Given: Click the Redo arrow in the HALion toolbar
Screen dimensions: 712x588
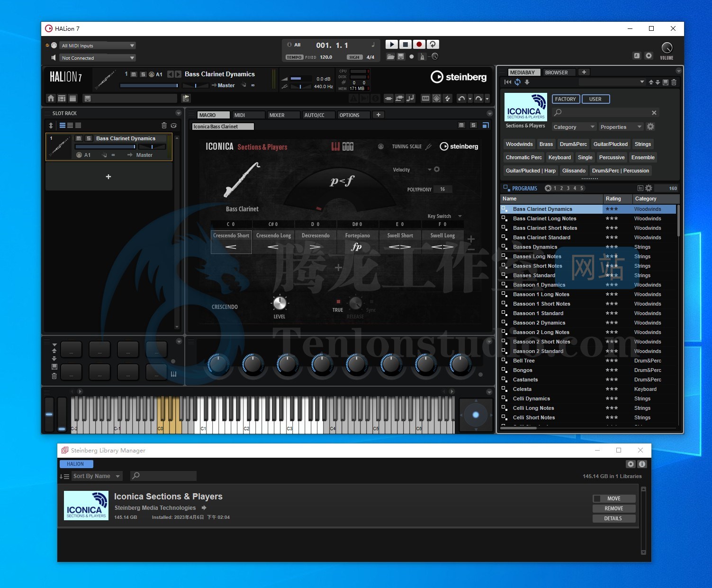Looking at the screenshot, I should click(x=479, y=98).
